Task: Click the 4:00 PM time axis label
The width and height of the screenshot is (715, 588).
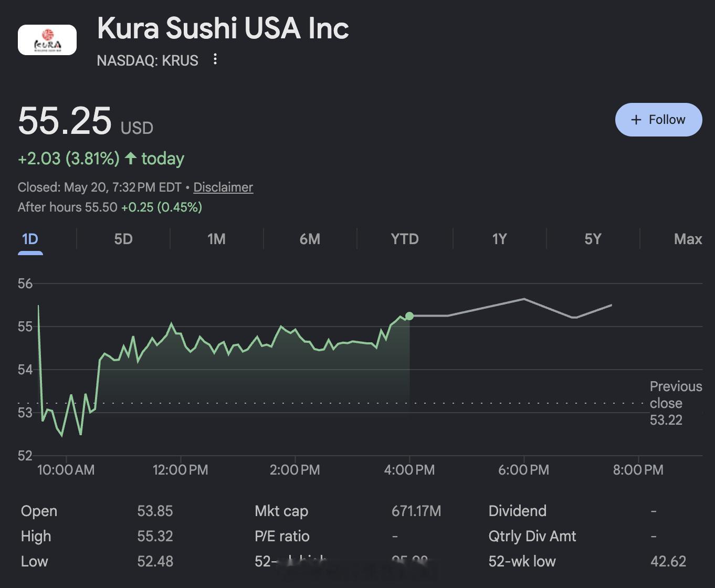Action: click(409, 470)
